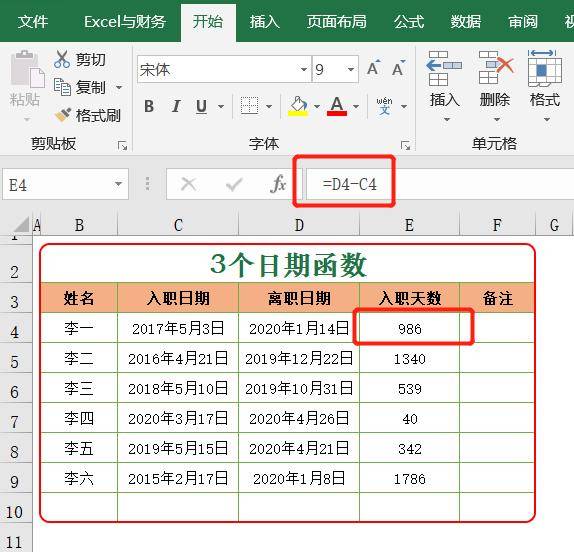Click the Cut (剪切) scissors icon
This screenshot has width=574, height=552.
[62, 59]
